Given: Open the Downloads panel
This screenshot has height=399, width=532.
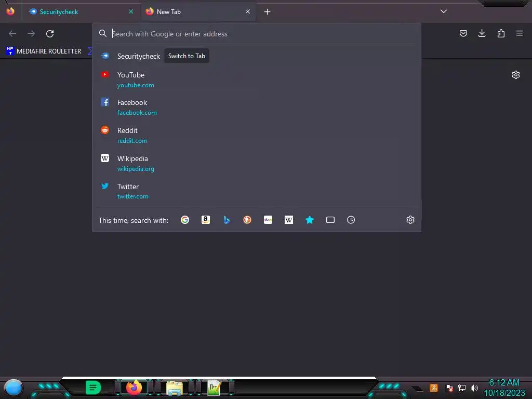Looking at the screenshot, I should 482,33.
